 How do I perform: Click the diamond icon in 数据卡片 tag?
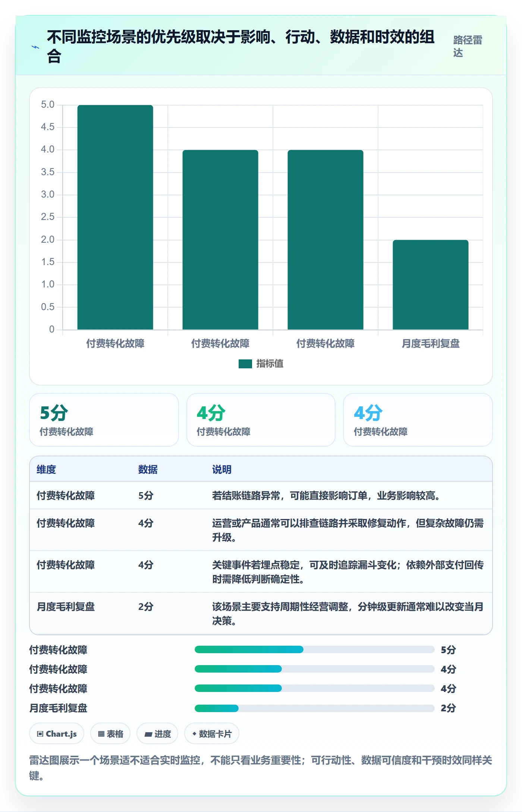(x=194, y=734)
